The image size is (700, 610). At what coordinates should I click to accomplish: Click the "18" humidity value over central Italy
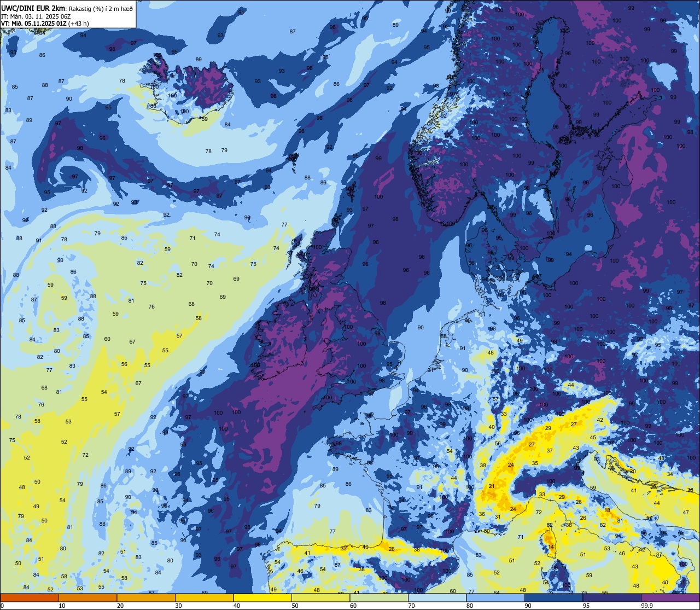pos(607,510)
